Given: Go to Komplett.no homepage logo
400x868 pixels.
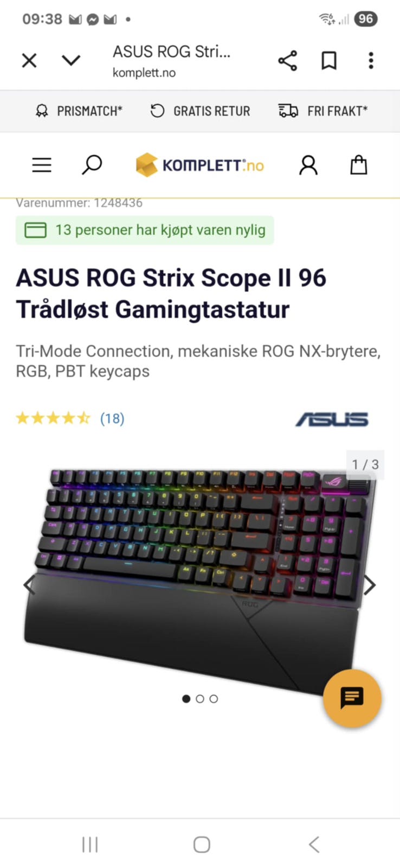Looking at the screenshot, I should (x=199, y=165).
